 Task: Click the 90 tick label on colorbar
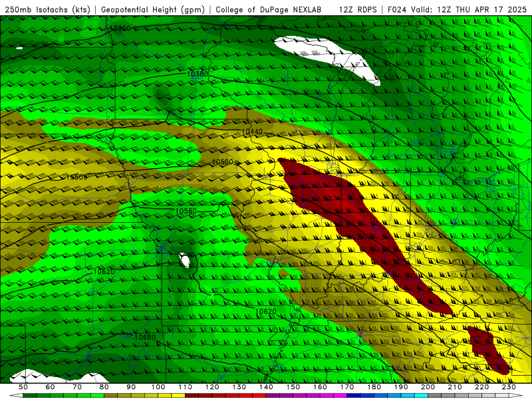pyautogui.click(x=131, y=387)
